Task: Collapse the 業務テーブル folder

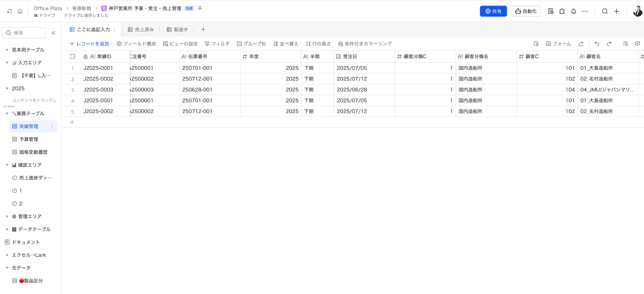Action: 7,113
